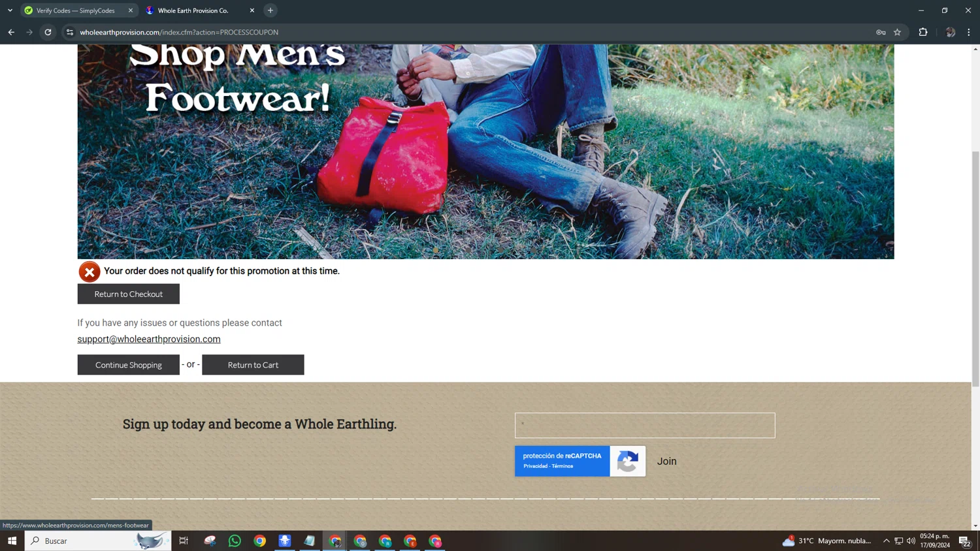Open the support@wholeearthprovision.com email link
Viewport: 980px width, 551px height.
pyautogui.click(x=149, y=339)
